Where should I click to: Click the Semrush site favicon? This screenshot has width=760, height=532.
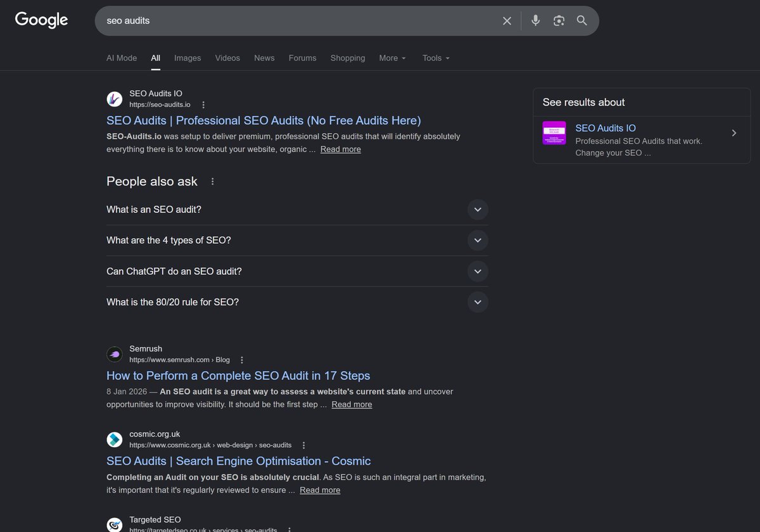[115, 354]
